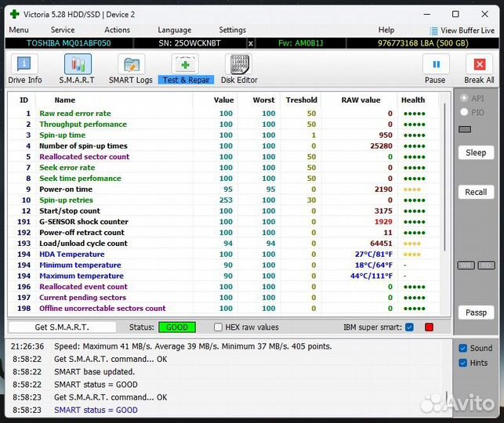
Task: Click the red square next to IBM super smart
Action: (x=429, y=327)
